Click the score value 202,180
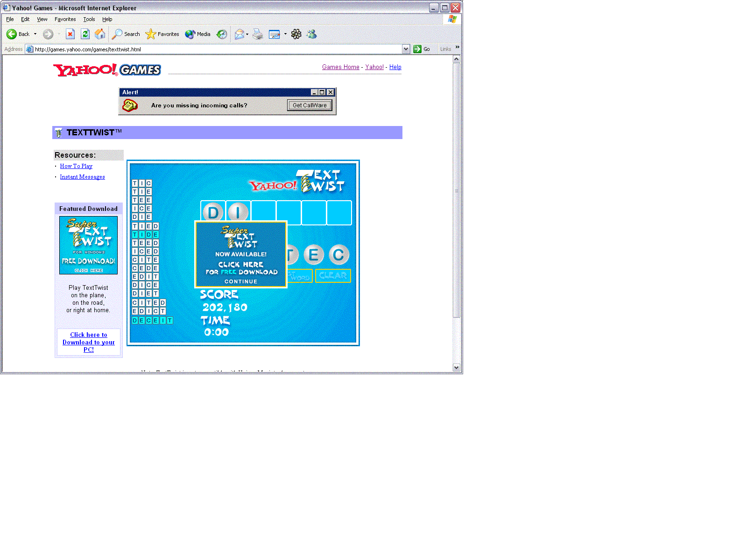 tap(225, 307)
